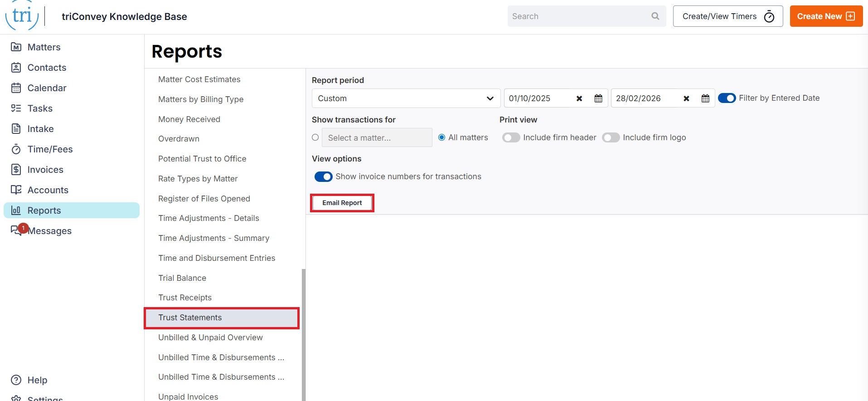Click the Email Report button

click(x=342, y=203)
